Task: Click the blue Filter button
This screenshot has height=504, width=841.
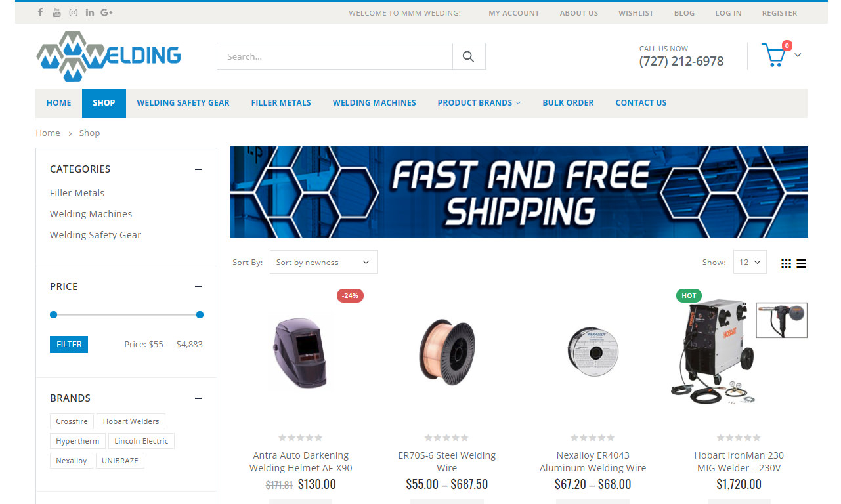Action: pyautogui.click(x=69, y=345)
